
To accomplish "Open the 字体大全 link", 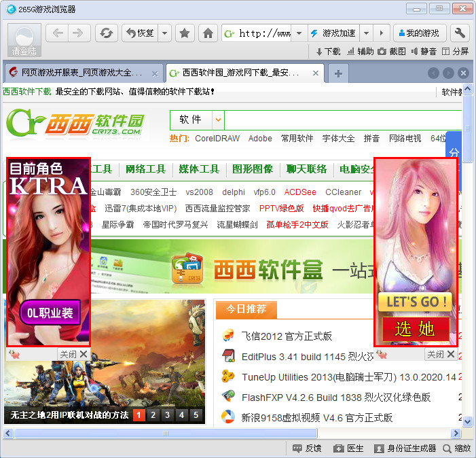I will [x=338, y=139].
